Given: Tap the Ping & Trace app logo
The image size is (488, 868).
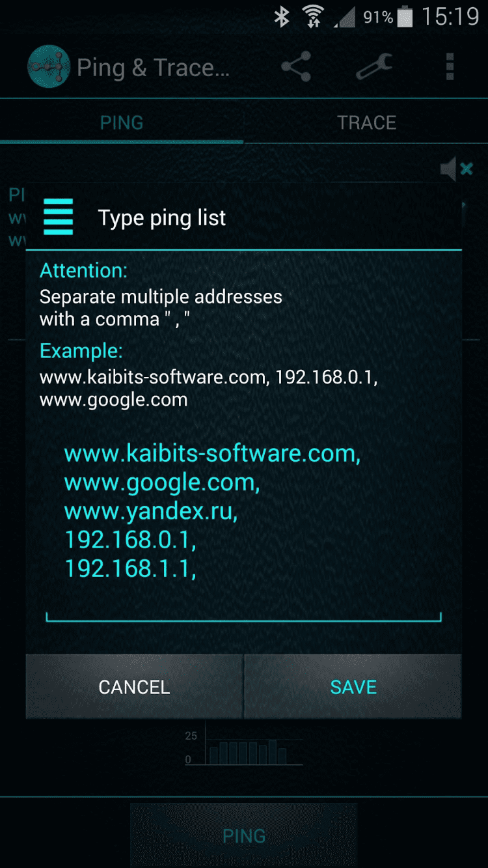Looking at the screenshot, I should click(x=49, y=66).
